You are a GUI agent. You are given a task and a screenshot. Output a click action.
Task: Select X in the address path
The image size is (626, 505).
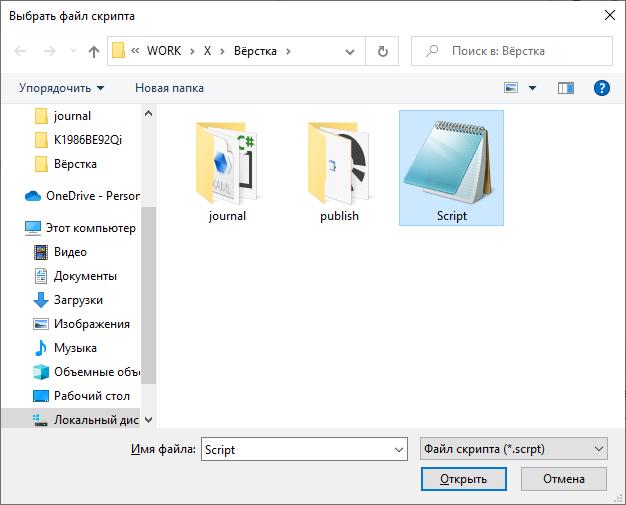[207, 51]
